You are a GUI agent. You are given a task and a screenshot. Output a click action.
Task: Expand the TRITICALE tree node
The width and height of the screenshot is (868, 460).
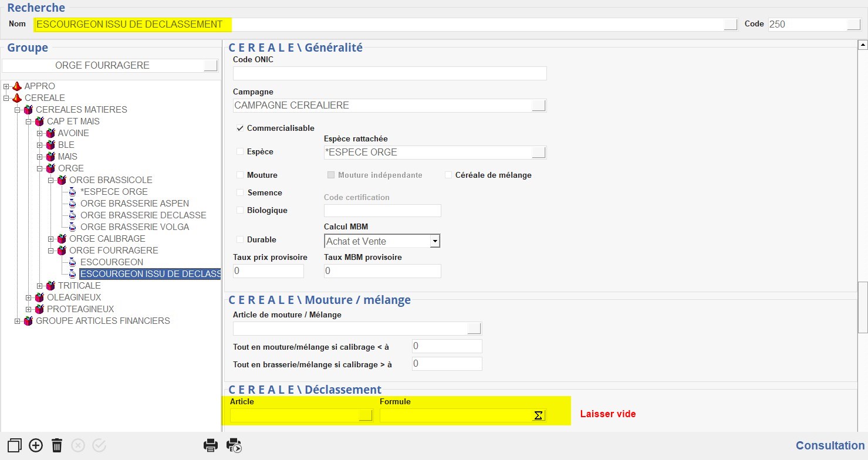[x=40, y=286]
